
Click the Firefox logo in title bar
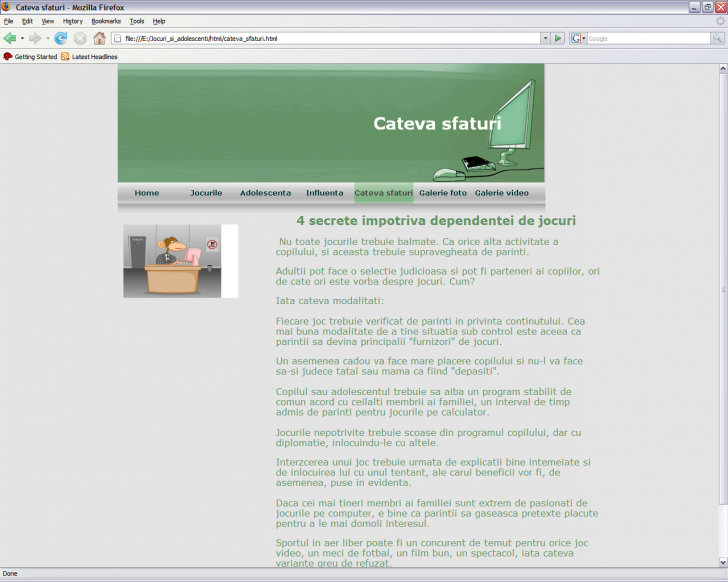6,7
